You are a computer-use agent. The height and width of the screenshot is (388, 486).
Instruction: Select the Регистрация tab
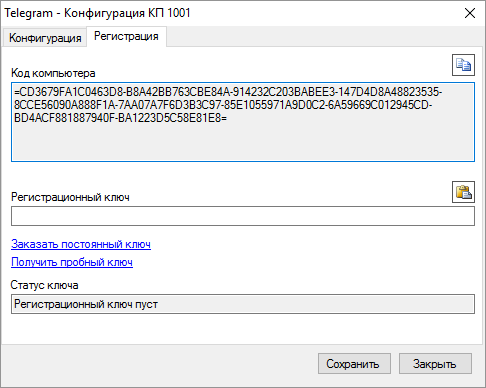pos(126,36)
